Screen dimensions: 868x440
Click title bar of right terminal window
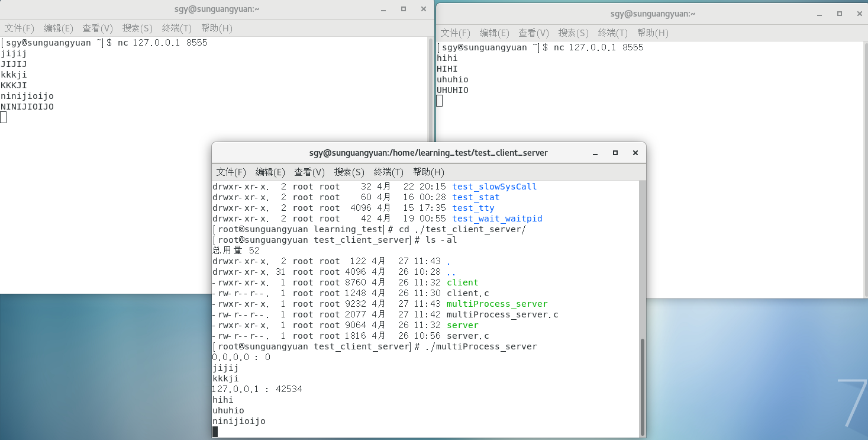point(653,14)
